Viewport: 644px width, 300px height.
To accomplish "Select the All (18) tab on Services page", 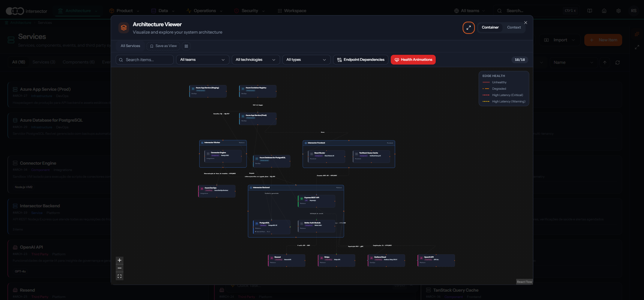I will coord(18,62).
